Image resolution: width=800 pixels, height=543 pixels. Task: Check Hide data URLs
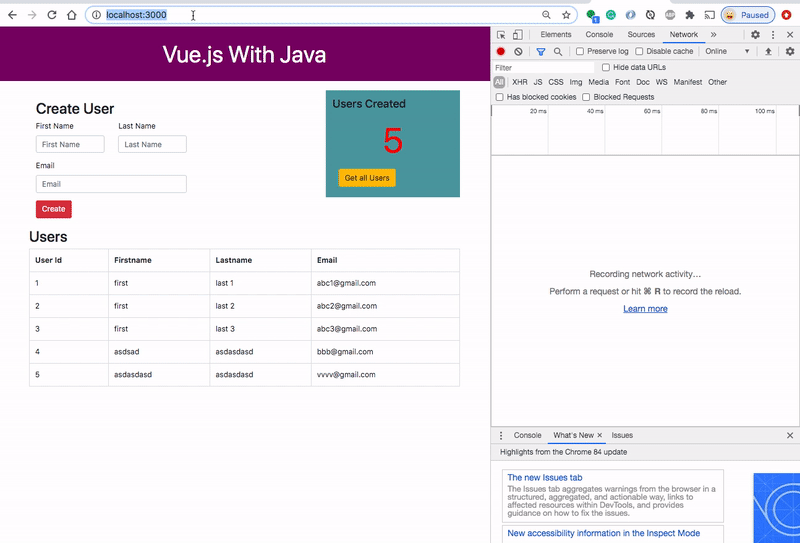tap(606, 67)
